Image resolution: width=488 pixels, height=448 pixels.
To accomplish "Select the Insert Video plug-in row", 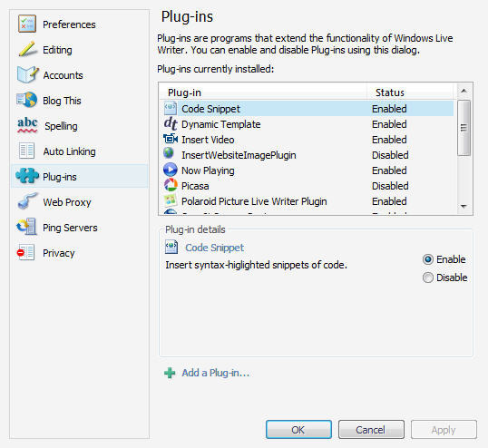I will click(x=308, y=140).
